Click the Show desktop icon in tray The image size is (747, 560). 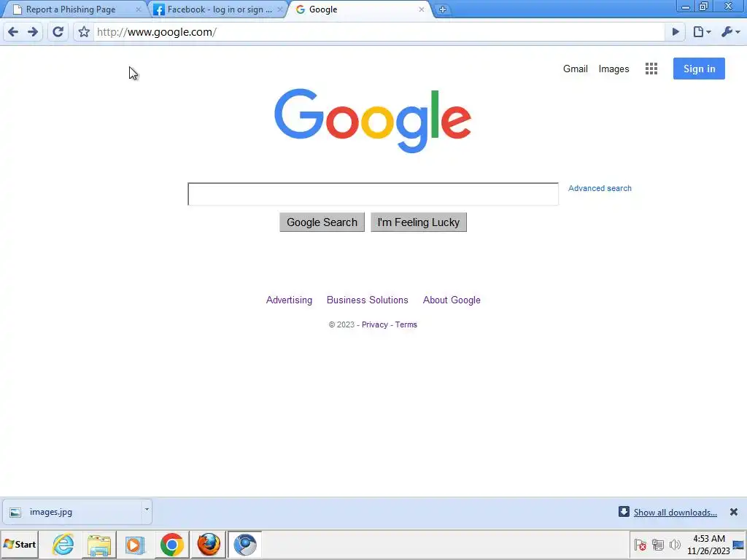[739, 545]
